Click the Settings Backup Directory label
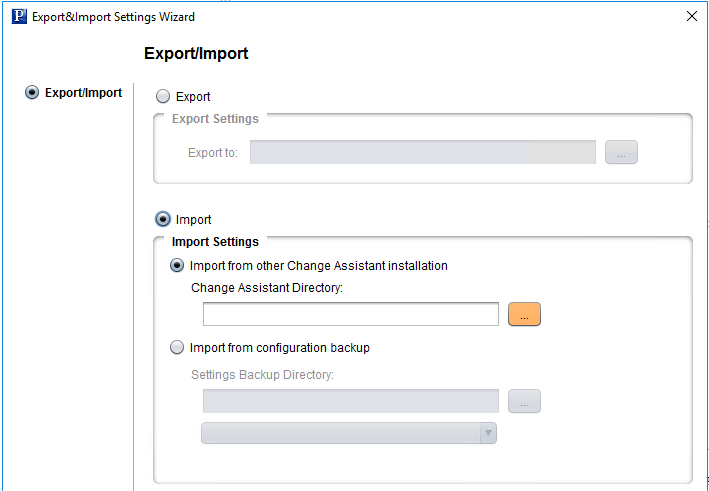The height and width of the screenshot is (491, 709). point(262,375)
